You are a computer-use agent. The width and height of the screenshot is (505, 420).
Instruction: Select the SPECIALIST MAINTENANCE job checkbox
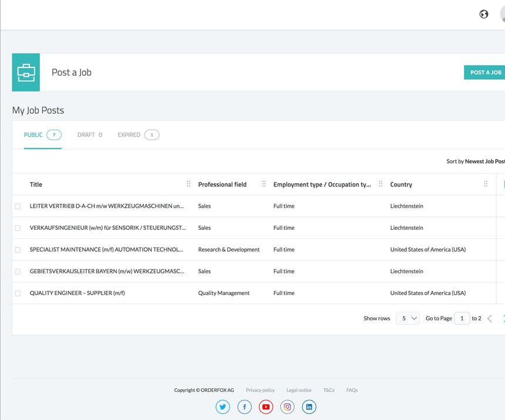(18, 250)
